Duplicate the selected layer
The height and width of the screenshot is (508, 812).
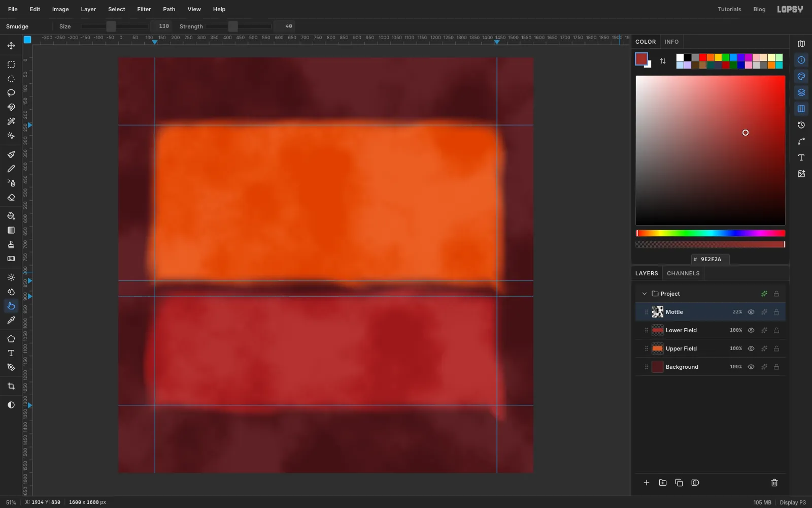[679, 483]
